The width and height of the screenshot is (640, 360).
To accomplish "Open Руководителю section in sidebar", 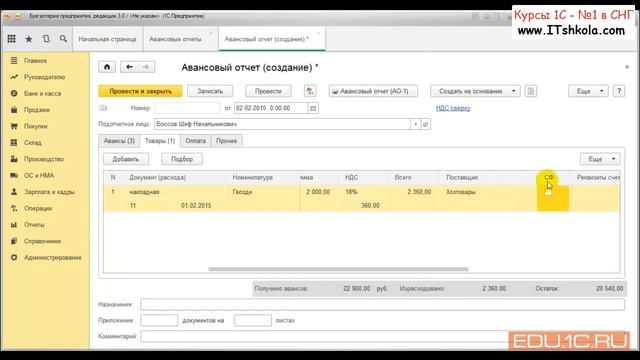I will (44, 77).
